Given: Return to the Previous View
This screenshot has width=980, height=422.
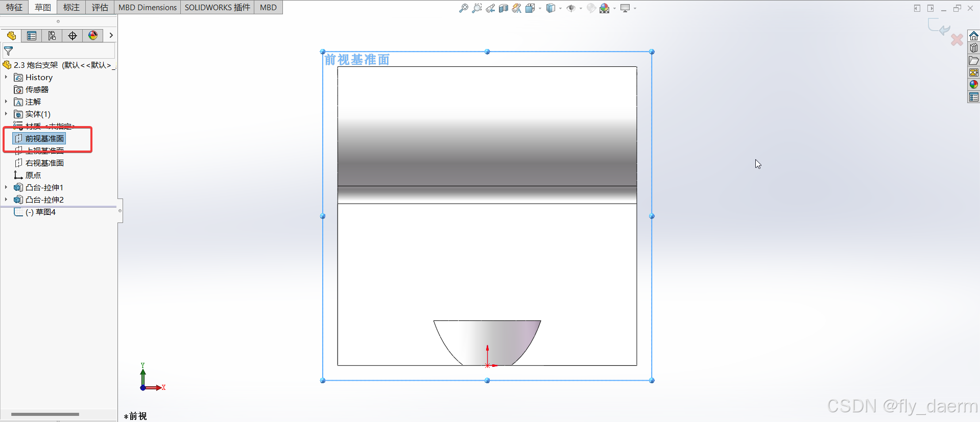Looking at the screenshot, I should click(490, 8).
